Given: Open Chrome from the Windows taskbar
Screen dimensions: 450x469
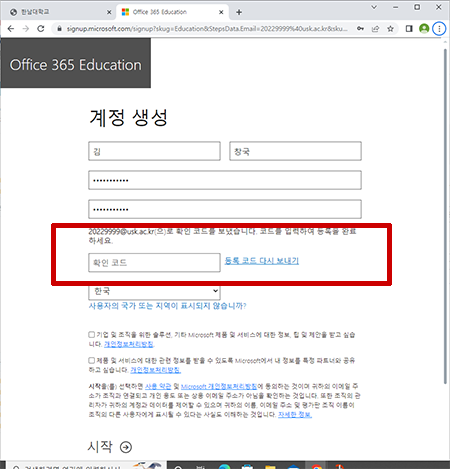Looking at the screenshot, I should coord(316,466).
